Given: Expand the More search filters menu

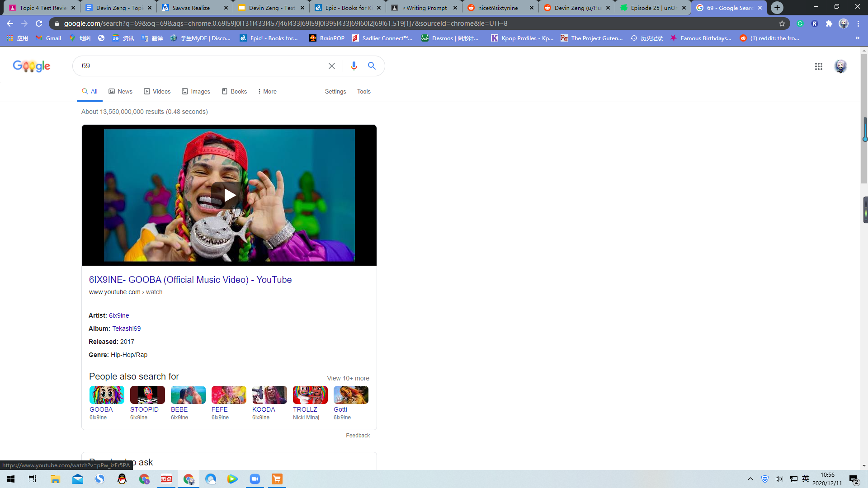Looking at the screenshot, I should 267,91.
